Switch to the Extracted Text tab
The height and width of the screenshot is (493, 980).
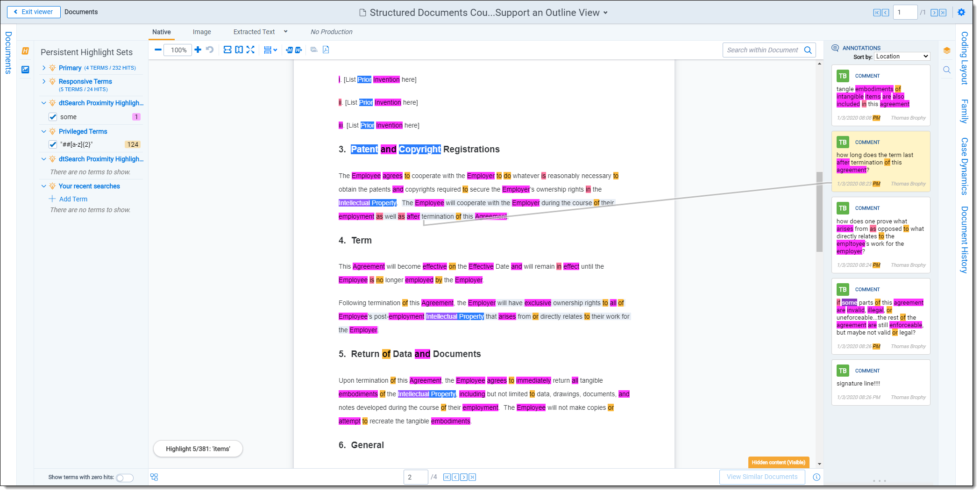pos(254,32)
